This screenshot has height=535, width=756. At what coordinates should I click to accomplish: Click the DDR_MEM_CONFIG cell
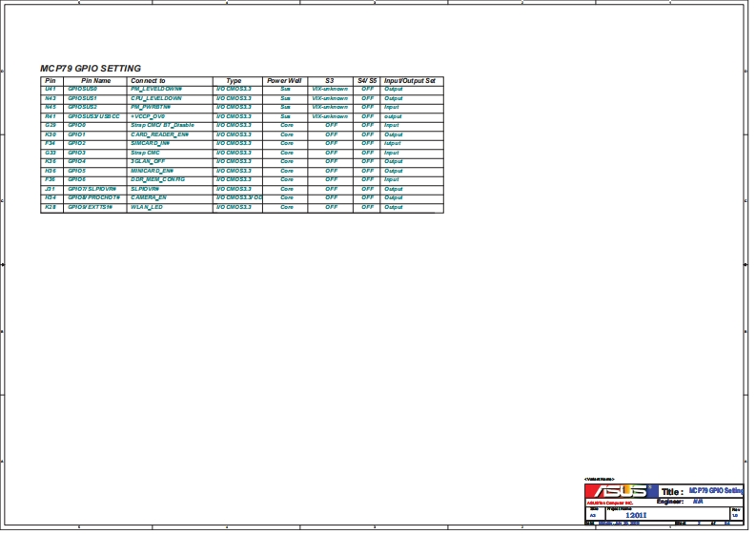click(157, 179)
